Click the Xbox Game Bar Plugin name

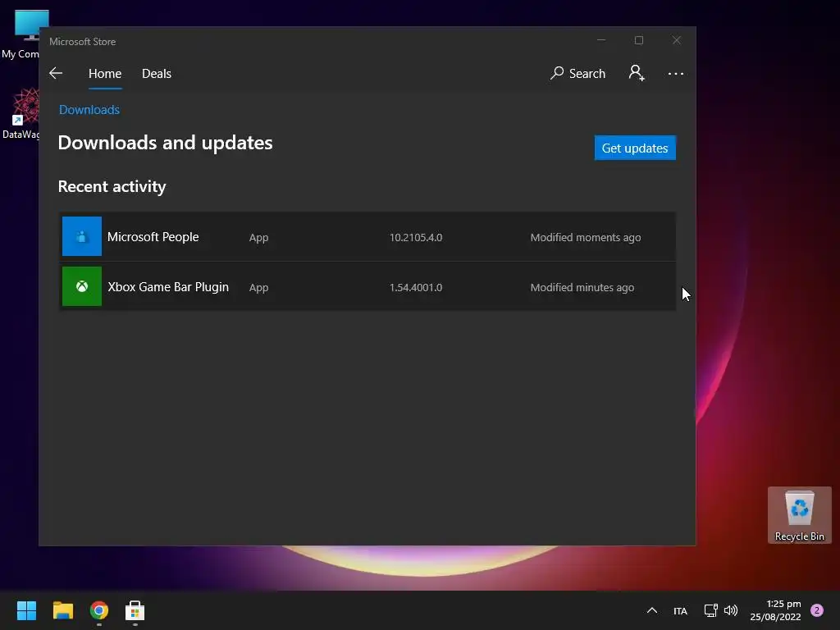(x=168, y=287)
